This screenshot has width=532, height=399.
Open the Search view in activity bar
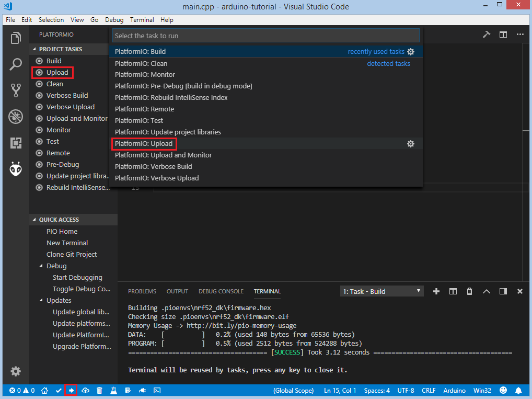[16, 64]
